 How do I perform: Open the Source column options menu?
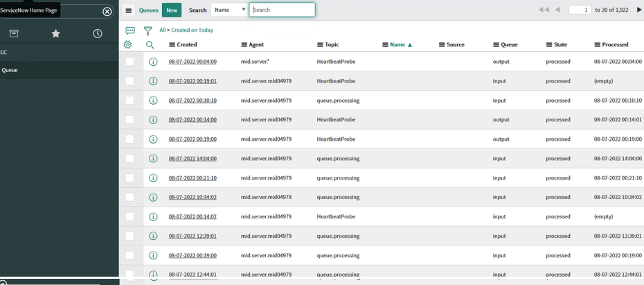click(442, 44)
